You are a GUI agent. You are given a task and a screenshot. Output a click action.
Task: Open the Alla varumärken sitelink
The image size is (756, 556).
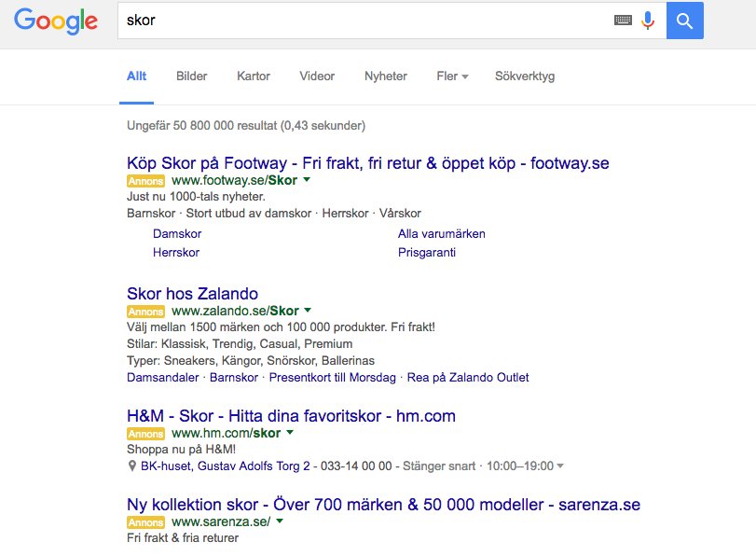pos(442,233)
